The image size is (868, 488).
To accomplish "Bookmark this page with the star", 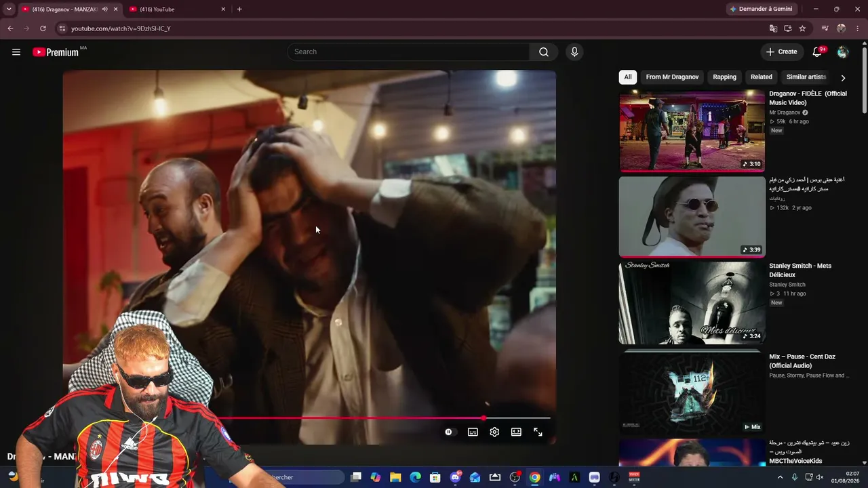I will coord(803,28).
